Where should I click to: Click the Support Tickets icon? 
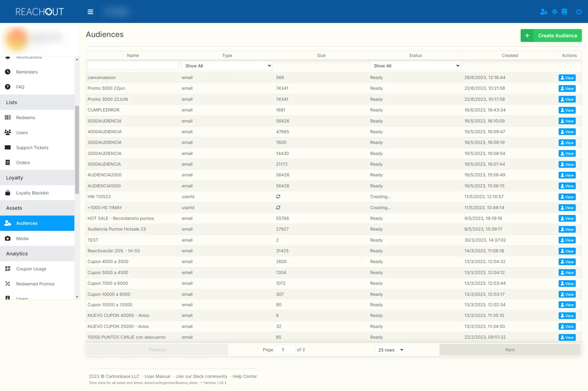click(x=8, y=147)
